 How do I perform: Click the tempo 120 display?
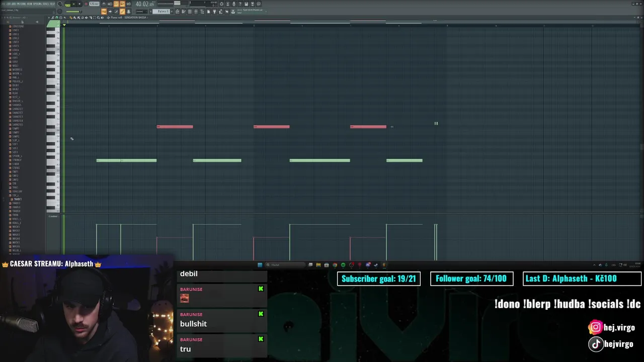[94, 4]
